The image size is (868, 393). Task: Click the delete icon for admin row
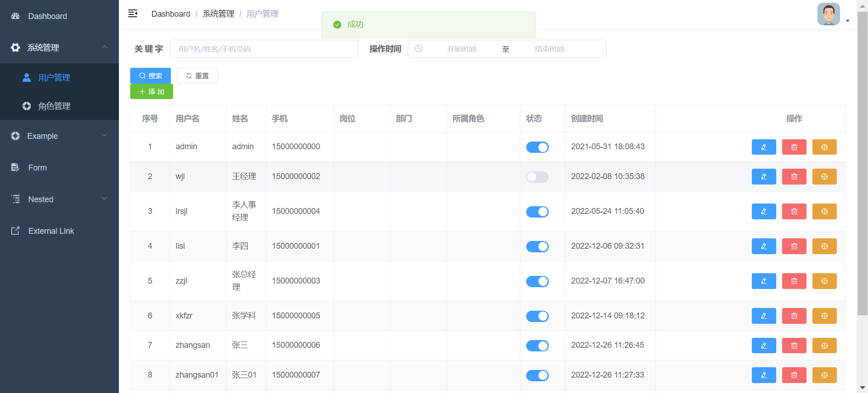pyautogui.click(x=794, y=147)
